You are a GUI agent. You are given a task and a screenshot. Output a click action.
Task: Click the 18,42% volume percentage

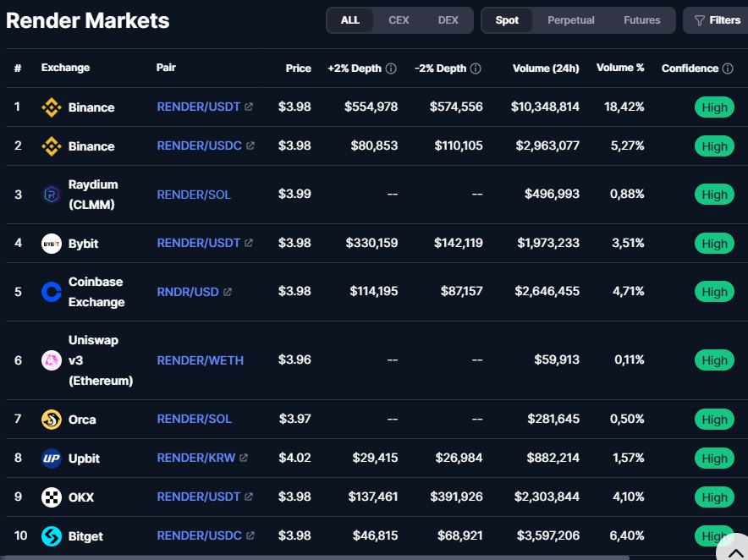click(x=624, y=107)
